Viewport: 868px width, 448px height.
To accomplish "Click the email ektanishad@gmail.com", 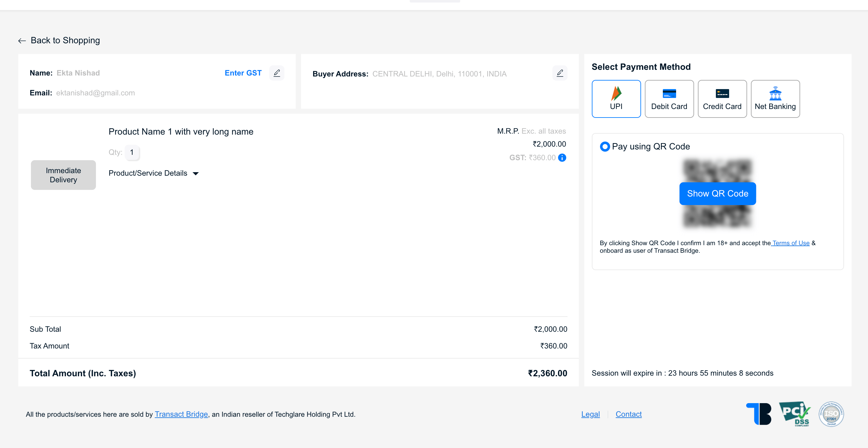I will tap(95, 93).
